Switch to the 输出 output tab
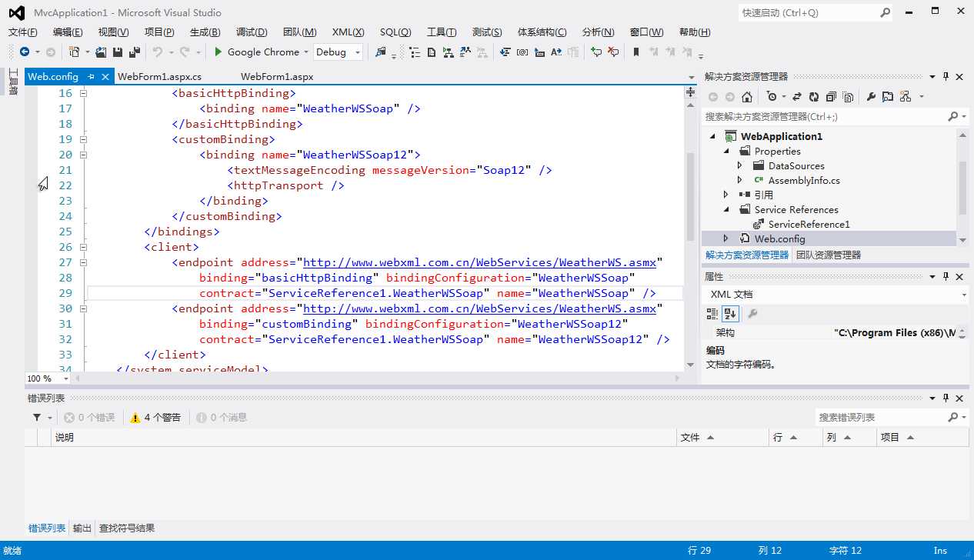This screenshot has height=560, width=974. pos(82,528)
